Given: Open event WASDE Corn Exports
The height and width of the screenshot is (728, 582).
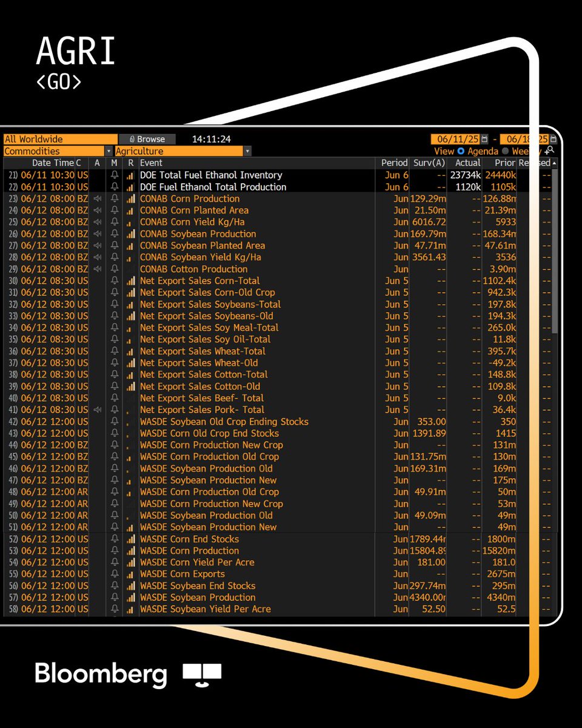Looking at the screenshot, I should [x=182, y=574].
